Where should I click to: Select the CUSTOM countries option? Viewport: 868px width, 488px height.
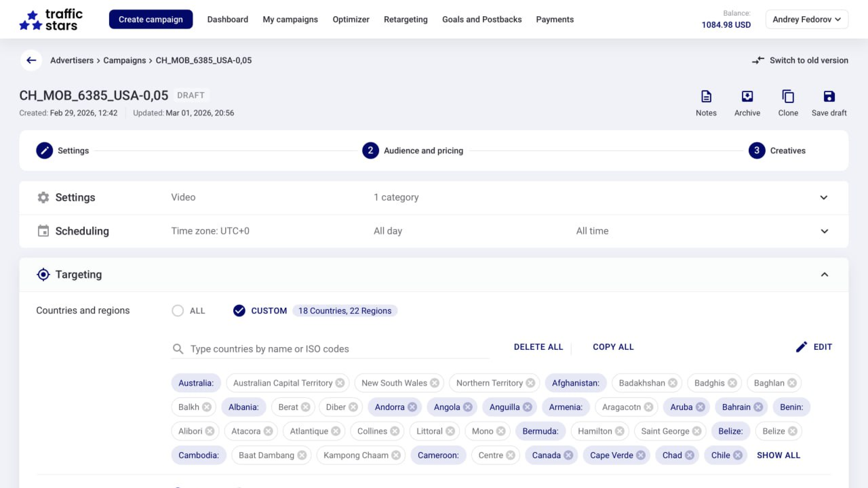click(x=239, y=311)
